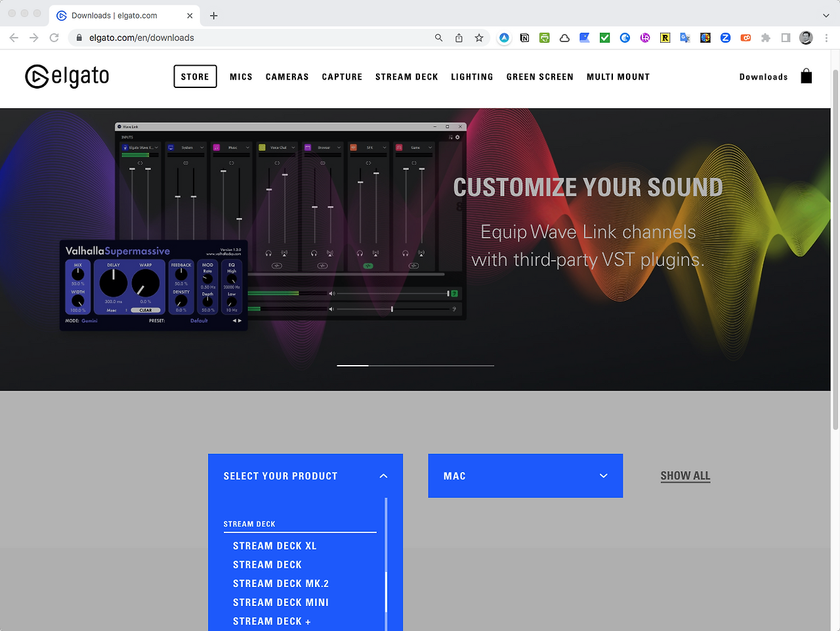The width and height of the screenshot is (840, 631).
Task: Open the LIGHTING navigation menu
Action: click(x=472, y=77)
